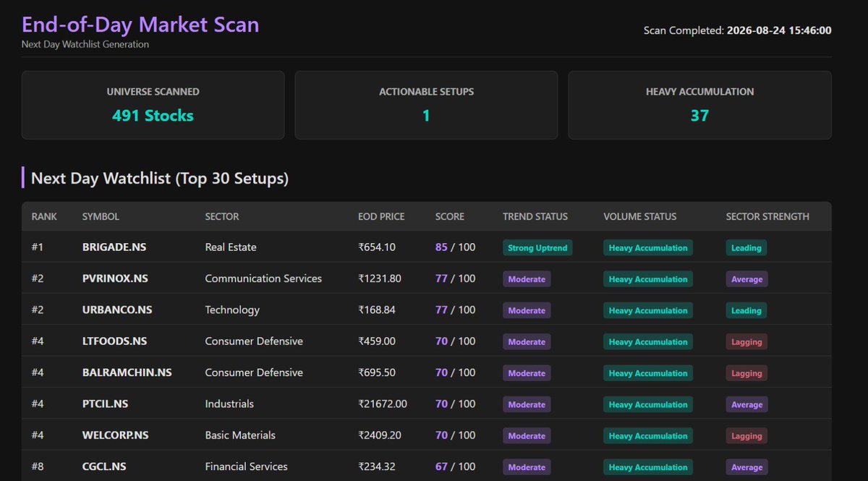Click Heavy Accumulation badge in CGCL.NS row

[x=648, y=467]
